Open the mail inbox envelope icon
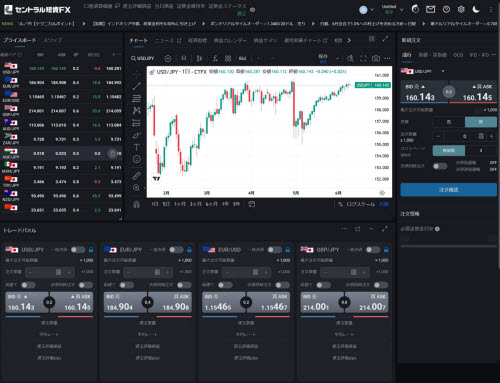Image resolution: width=500 pixels, height=383 pixels. (431, 9)
